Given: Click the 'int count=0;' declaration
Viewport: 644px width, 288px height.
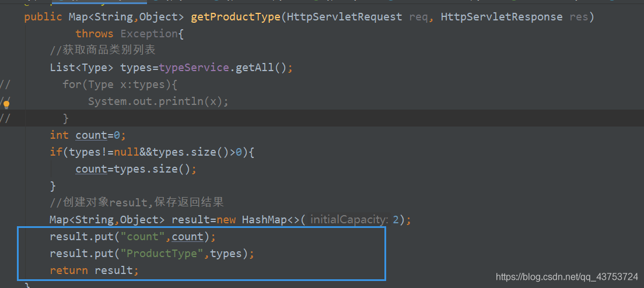Looking at the screenshot, I should [x=88, y=135].
